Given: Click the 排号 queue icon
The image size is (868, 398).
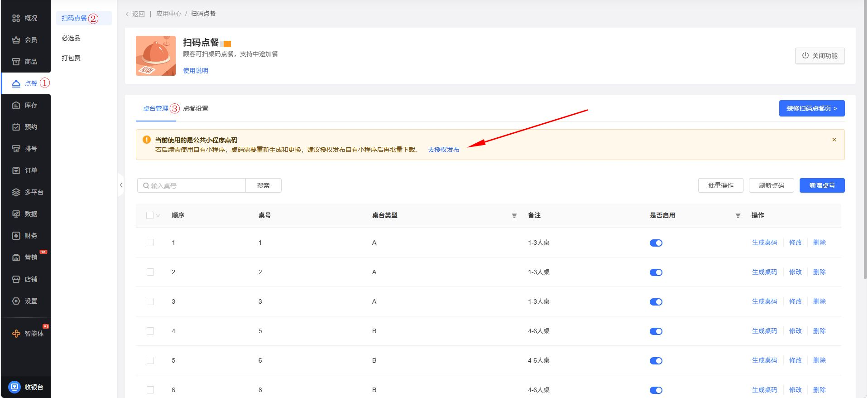Looking at the screenshot, I should point(16,149).
